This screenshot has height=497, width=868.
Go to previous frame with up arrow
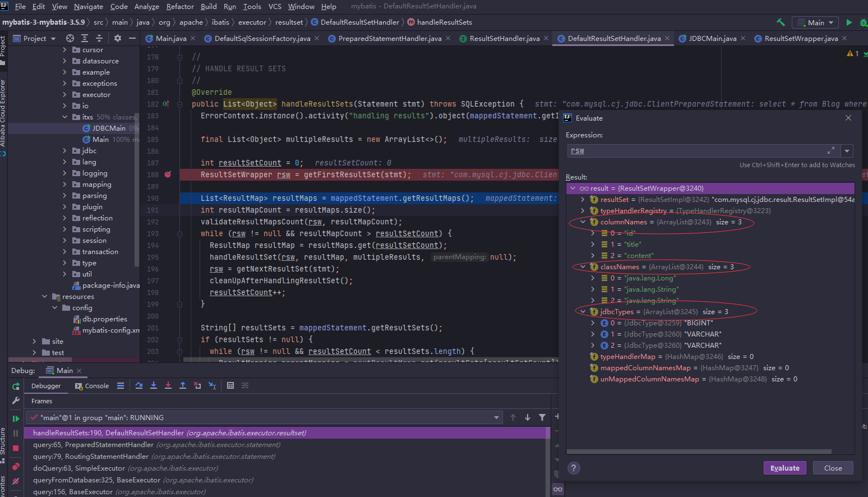(513, 417)
